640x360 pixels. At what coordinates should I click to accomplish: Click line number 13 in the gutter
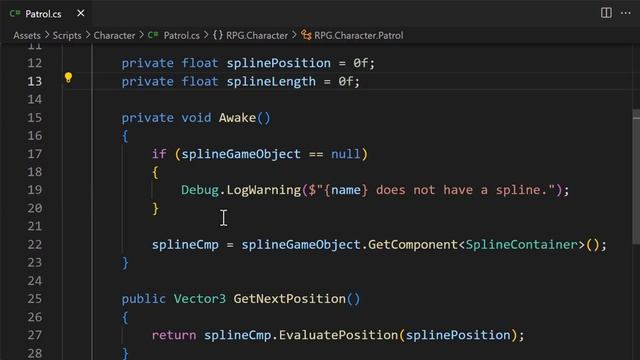coord(35,81)
